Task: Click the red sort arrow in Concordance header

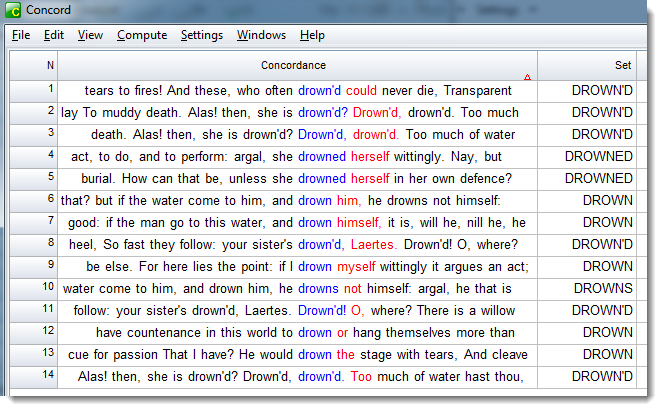Action: click(x=527, y=77)
